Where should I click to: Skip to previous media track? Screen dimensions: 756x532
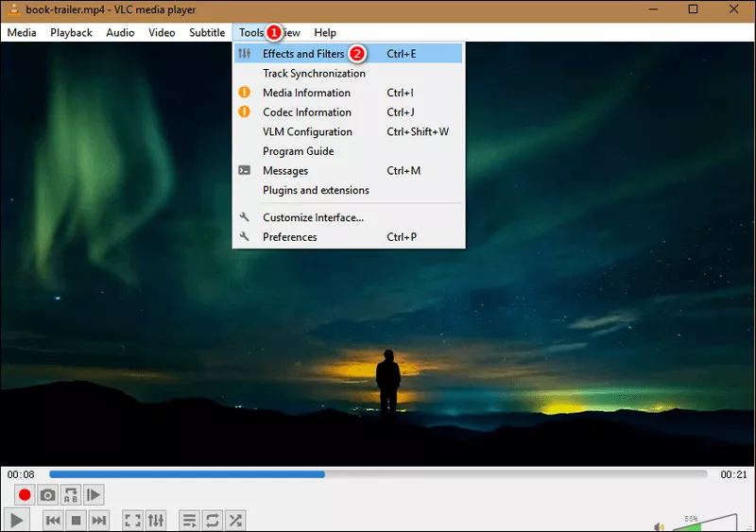pyautogui.click(x=53, y=521)
